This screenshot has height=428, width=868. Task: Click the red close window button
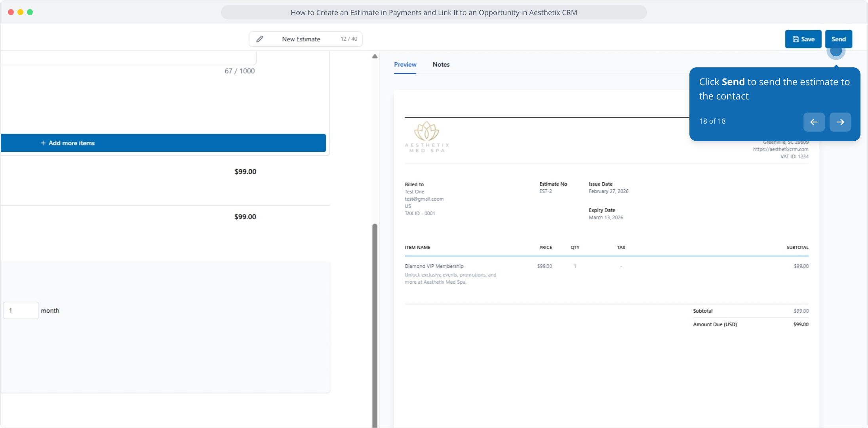pyautogui.click(x=11, y=12)
